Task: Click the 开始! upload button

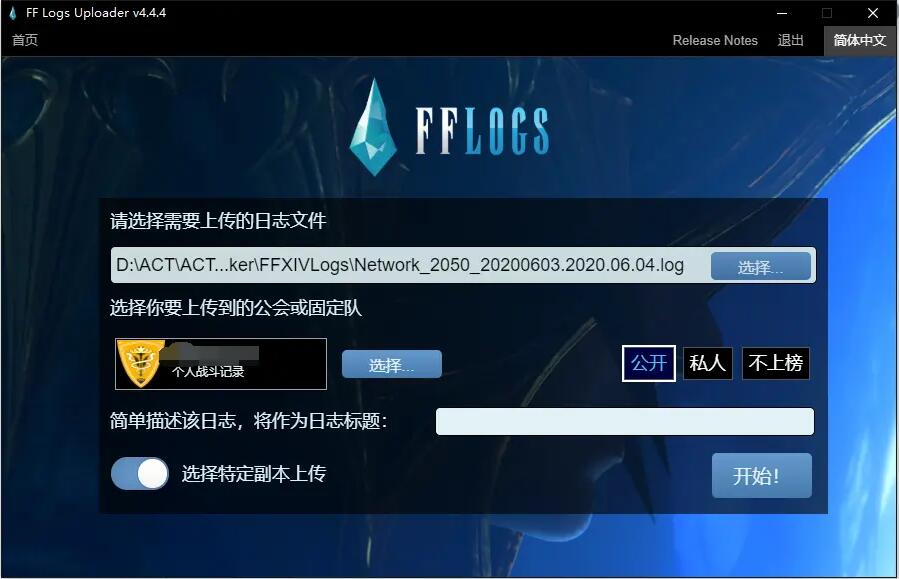Action: pos(761,475)
